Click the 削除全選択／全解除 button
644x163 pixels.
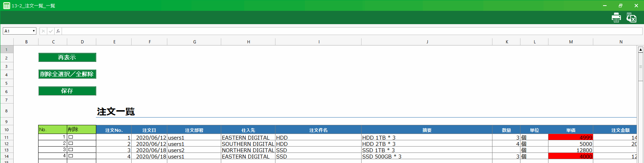click(x=67, y=74)
